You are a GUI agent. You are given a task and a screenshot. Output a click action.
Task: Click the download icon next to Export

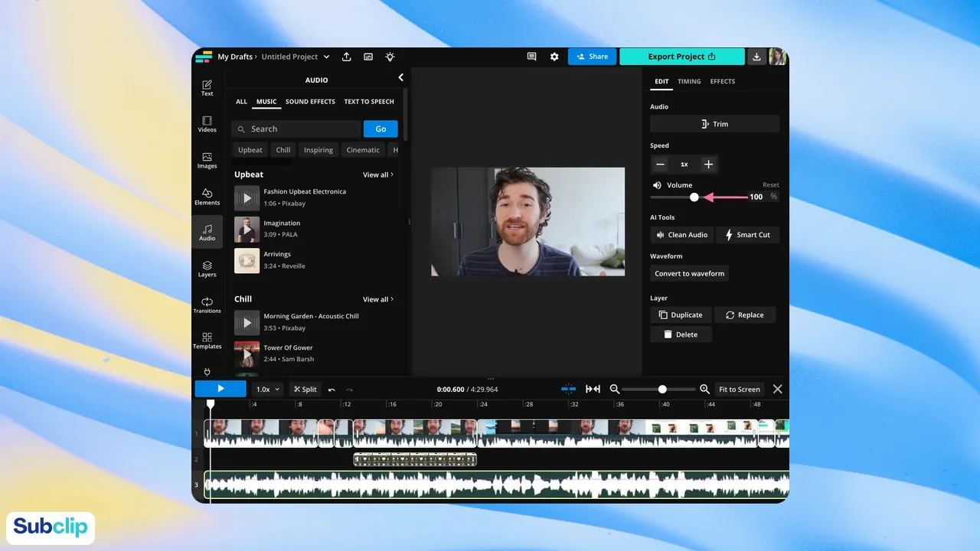[756, 57]
